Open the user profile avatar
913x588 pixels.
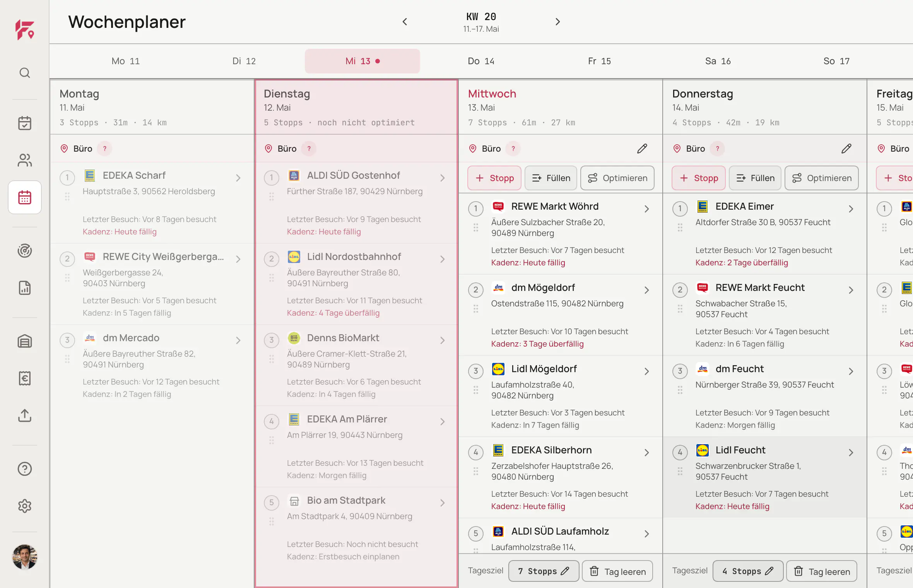25,557
